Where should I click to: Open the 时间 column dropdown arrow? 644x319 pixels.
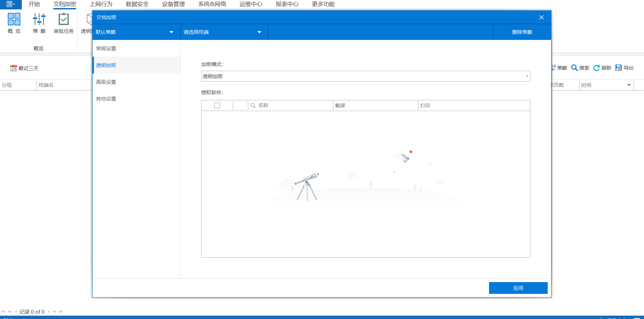pos(629,85)
